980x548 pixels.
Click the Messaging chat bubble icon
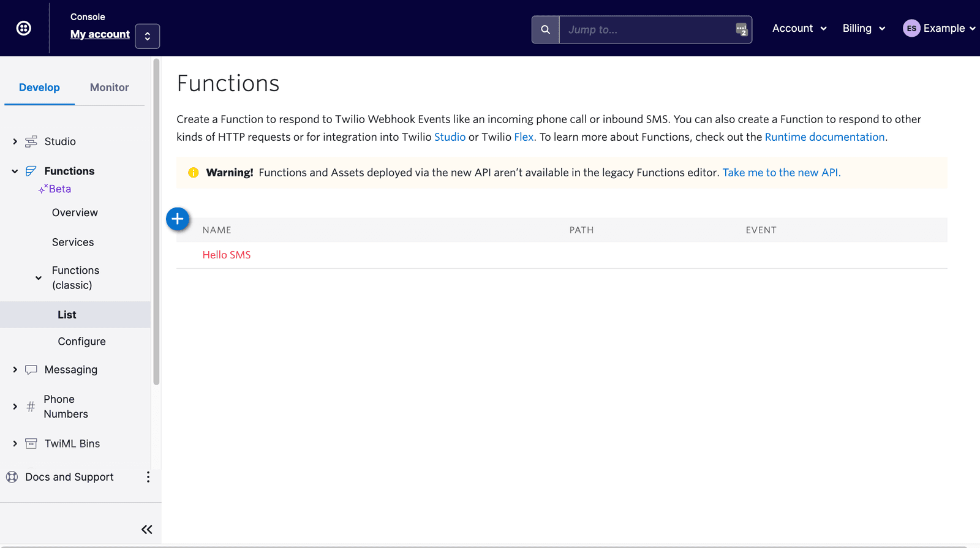(x=31, y=370)
